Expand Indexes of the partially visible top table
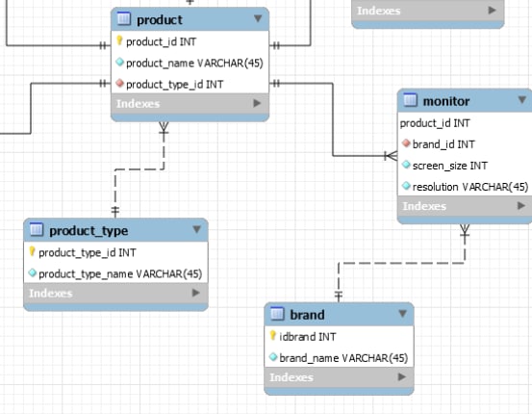 point(492,11)
